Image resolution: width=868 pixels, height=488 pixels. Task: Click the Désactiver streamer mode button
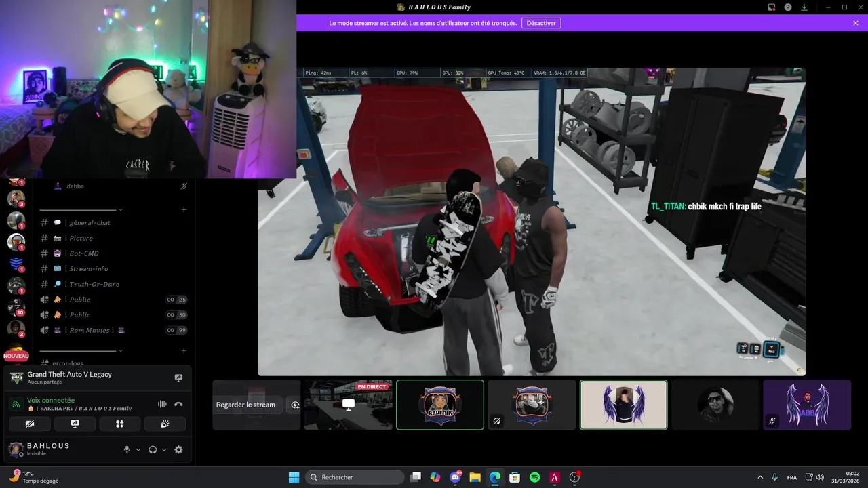tap(541, 23)
